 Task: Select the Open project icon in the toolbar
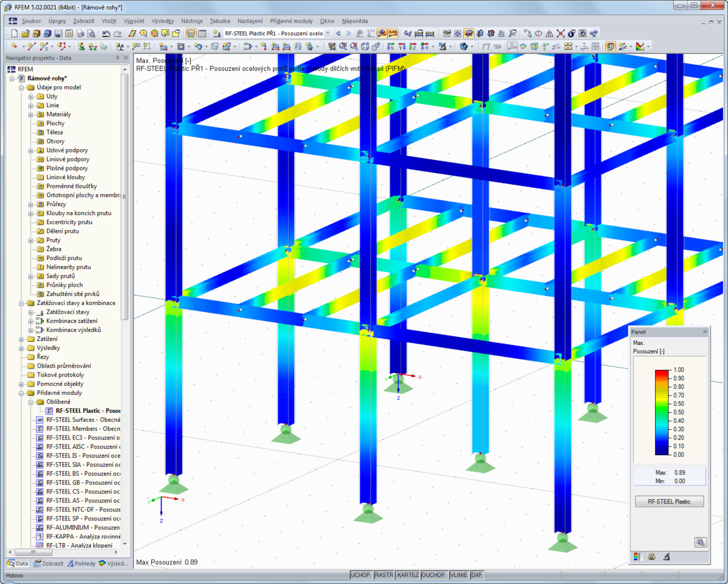(24, 34)
